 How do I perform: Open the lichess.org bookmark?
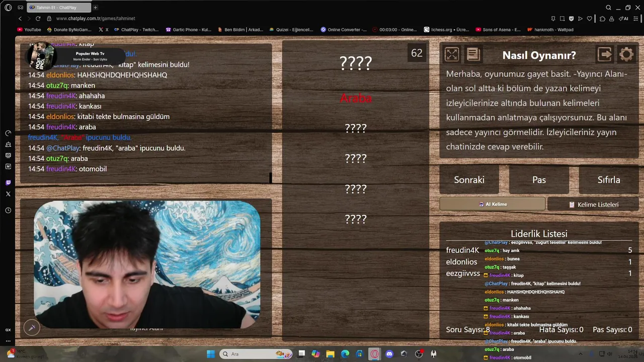point(446,30)
